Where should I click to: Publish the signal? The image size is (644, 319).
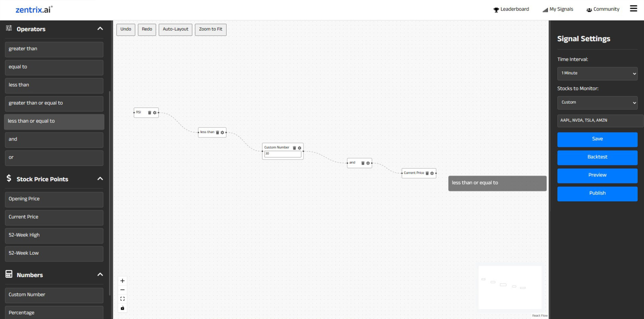pyautogui.click(x=597, y=194)
